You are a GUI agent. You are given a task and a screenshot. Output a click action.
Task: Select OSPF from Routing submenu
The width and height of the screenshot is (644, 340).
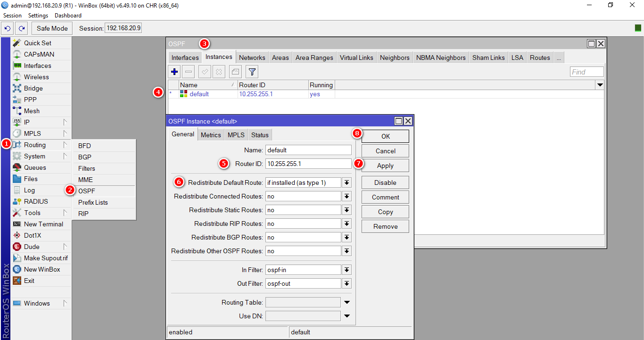tap(104, 191)
